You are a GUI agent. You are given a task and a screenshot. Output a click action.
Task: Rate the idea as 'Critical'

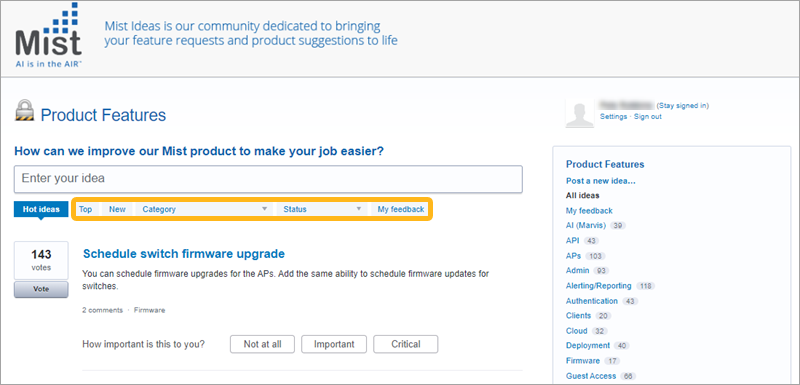tap(406, 344)
